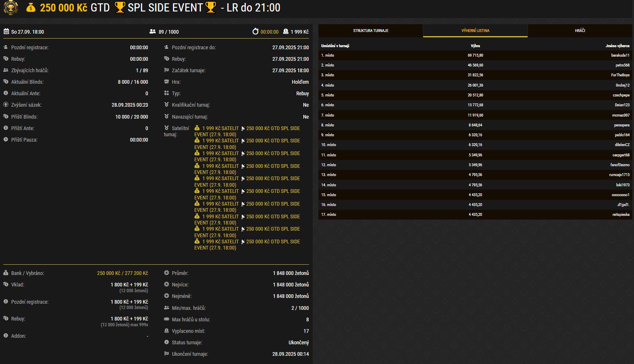Select winner row for barakuda11
This screenshot has width=634, height=364.
point(475,55)
